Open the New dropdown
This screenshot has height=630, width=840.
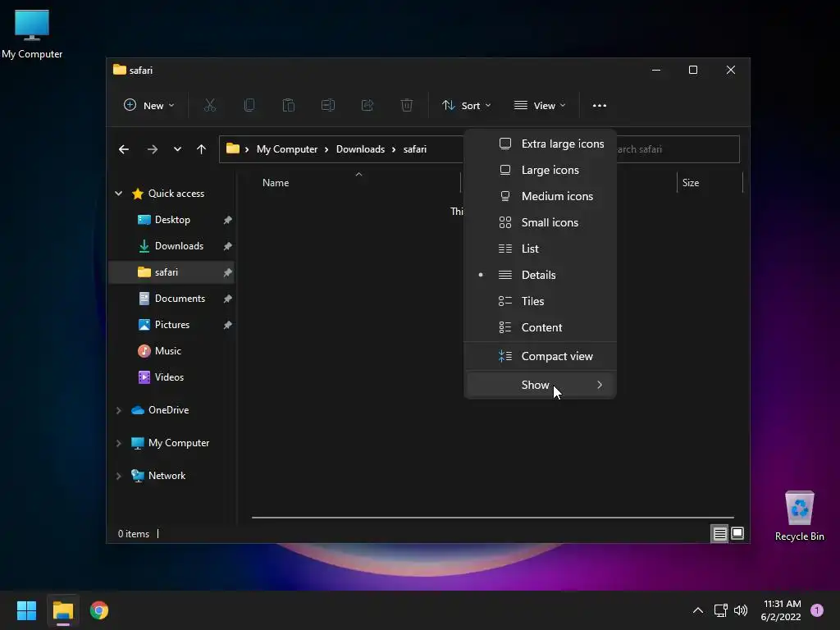click(x=148, y=106)
